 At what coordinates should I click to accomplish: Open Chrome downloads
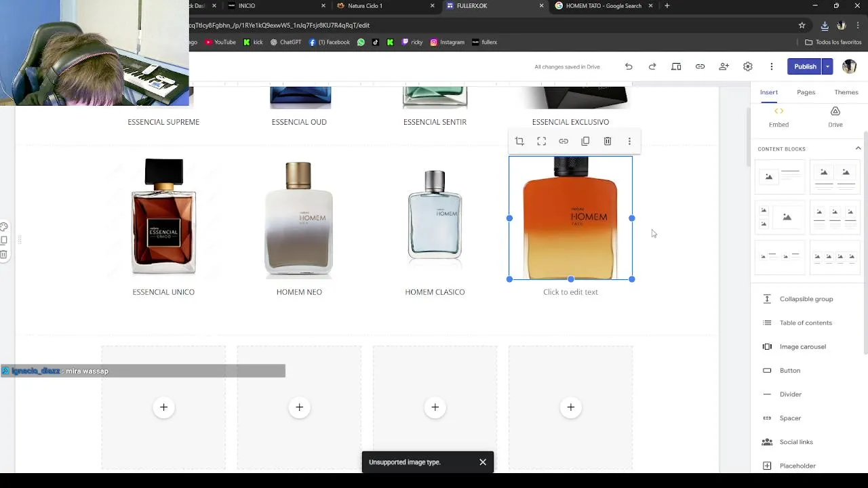(825, 25)
